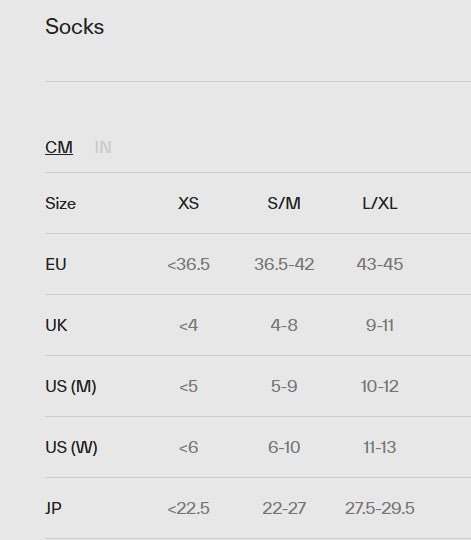Select the L/XL column header
Screen dimensions: 471x540
tap(380, 203)
